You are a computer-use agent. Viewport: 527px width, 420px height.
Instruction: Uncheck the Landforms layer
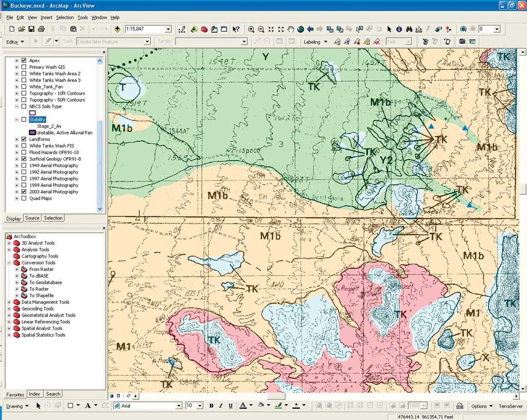24,139
